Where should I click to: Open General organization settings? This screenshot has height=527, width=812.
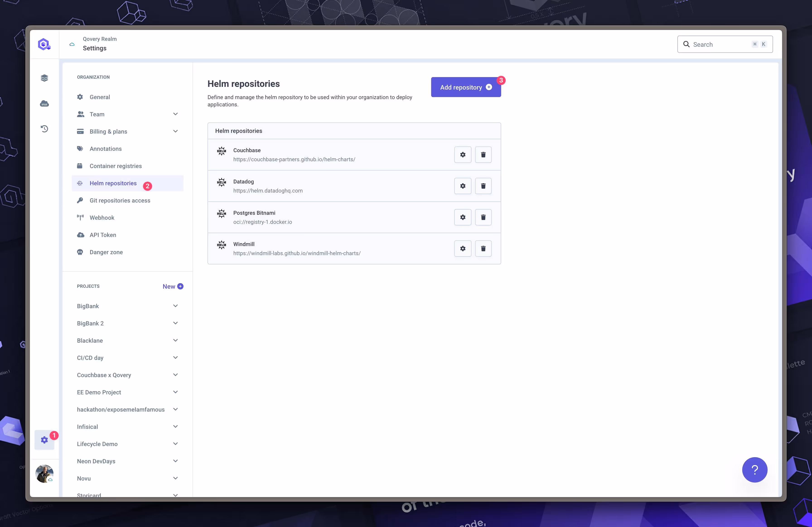128,97
